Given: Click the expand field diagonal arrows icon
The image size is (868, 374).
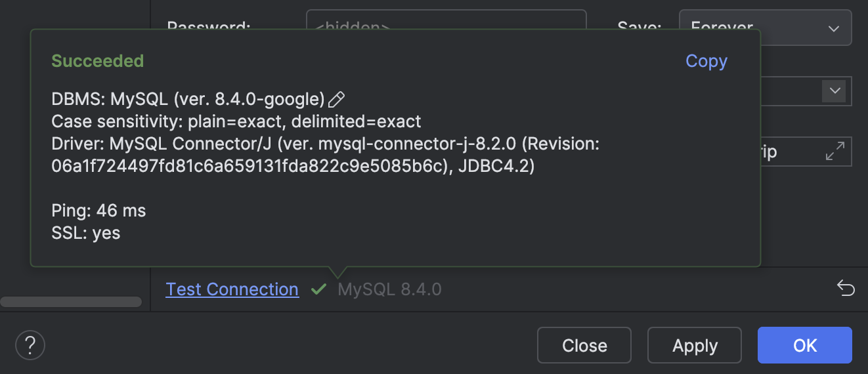Looking at the screenshot, I should coord(835,152).
